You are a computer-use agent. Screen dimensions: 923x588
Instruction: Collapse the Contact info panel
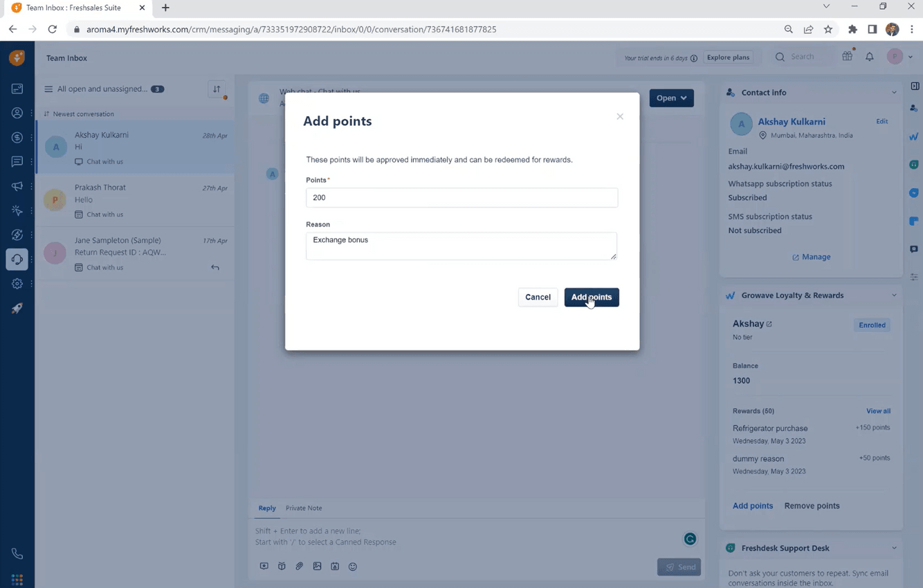(894, 93)
